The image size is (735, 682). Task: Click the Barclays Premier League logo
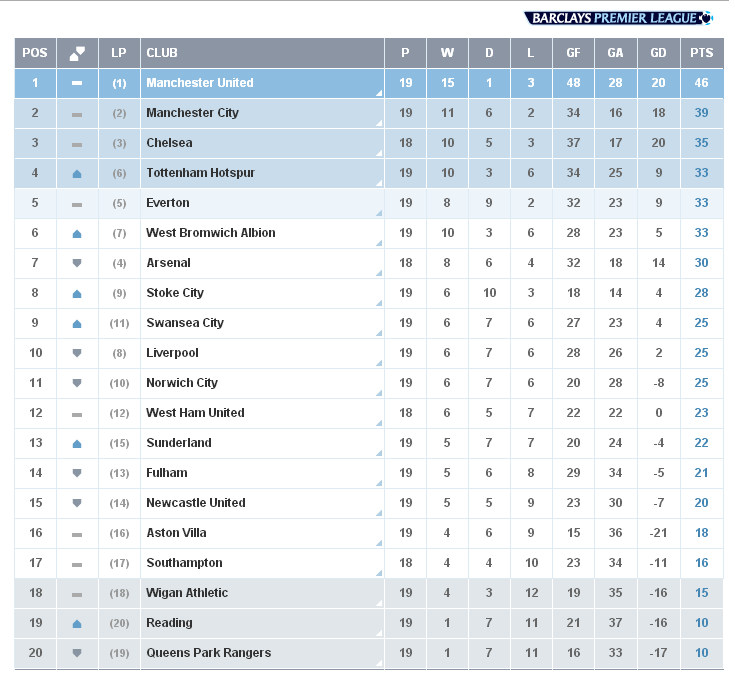pos(618,18)
